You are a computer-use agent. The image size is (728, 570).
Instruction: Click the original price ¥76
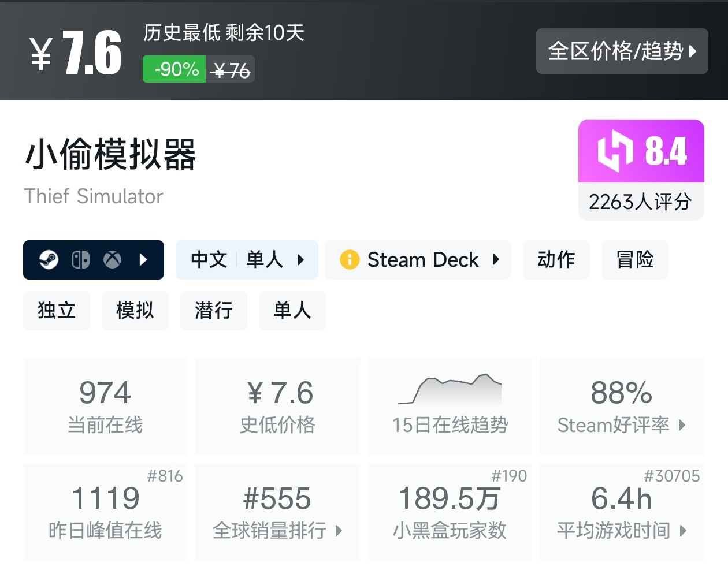pyautogui.click(x=231, y=70)
